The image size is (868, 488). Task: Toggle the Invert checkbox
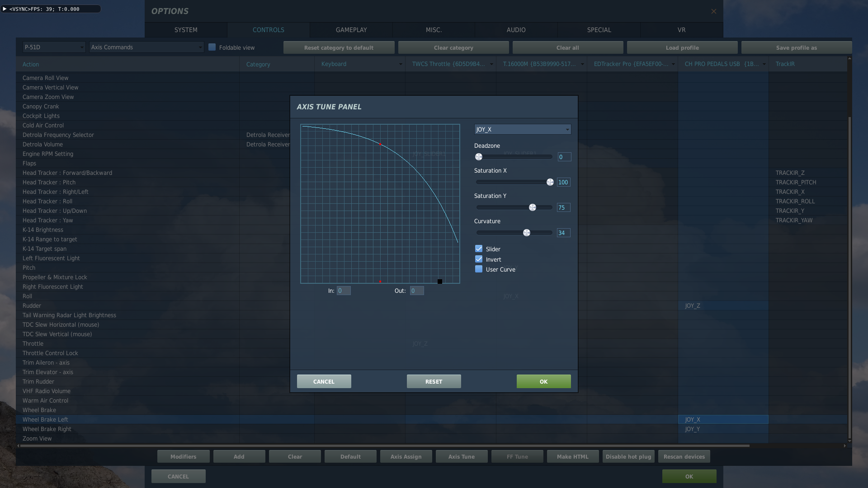tap(479, 259)
